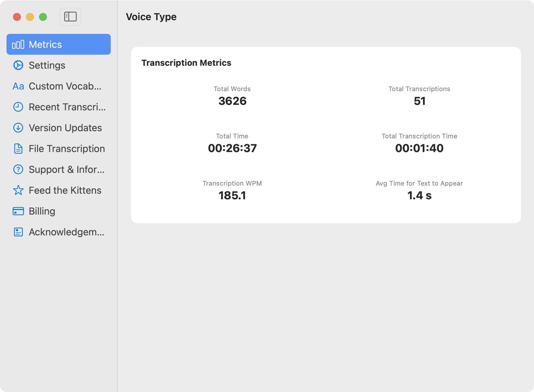This screenshot has height=392, width=534.
Task: Open the Support & Infor... label
Action: point(67,170)
